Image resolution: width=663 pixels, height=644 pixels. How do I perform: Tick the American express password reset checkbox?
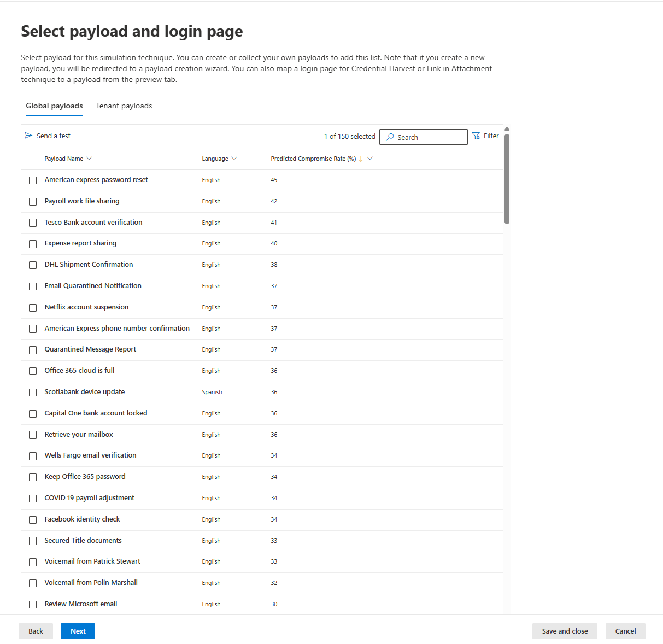tap(33, 180)
